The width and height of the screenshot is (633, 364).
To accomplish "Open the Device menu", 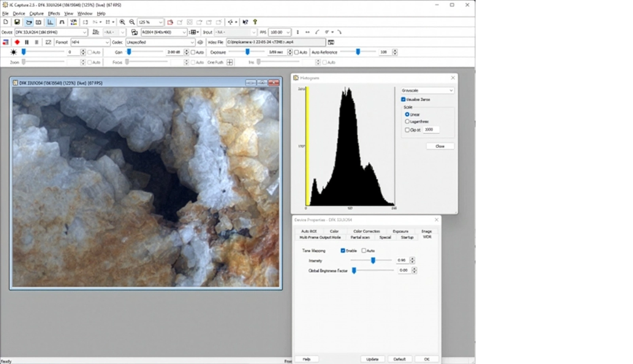I will coord(19,13).
